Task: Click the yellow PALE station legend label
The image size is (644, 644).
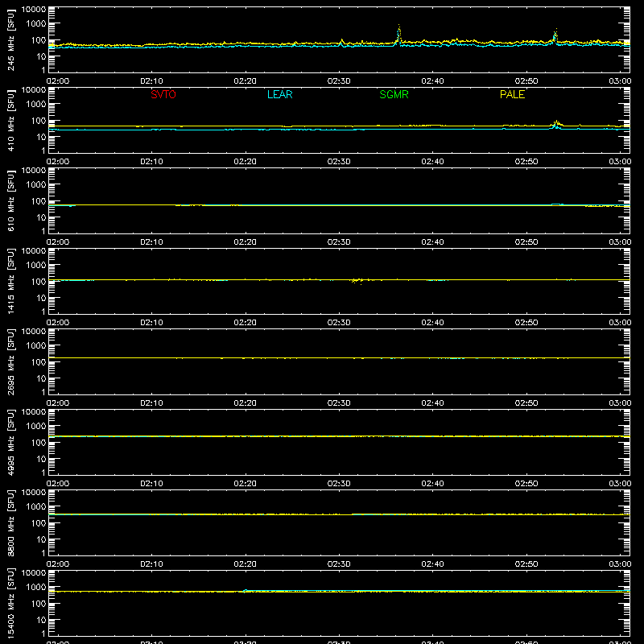Action: point(512,94)
